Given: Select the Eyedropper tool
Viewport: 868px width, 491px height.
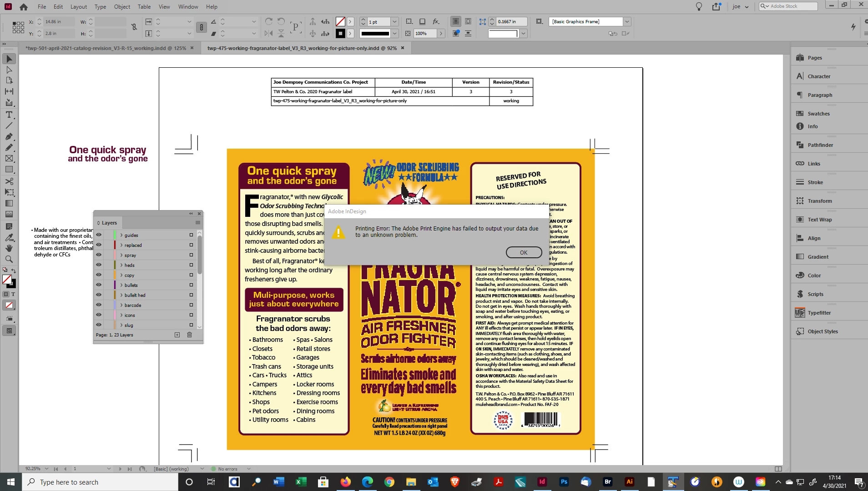Looking at the screenshot, I should (9, 237).
